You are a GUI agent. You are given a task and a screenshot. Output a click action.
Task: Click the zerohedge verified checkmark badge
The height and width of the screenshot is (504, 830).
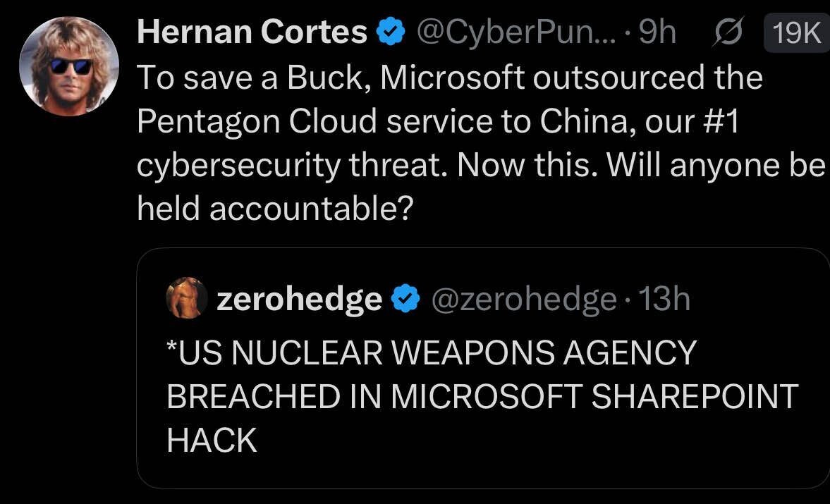pyautogui.click(x=405, y=298)
